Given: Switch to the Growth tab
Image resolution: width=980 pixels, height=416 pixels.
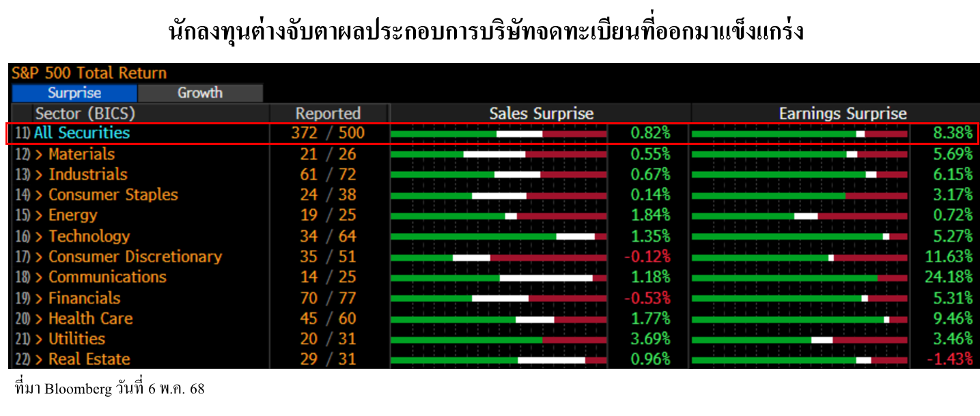Looking at the screenshot, I should 200,93.
